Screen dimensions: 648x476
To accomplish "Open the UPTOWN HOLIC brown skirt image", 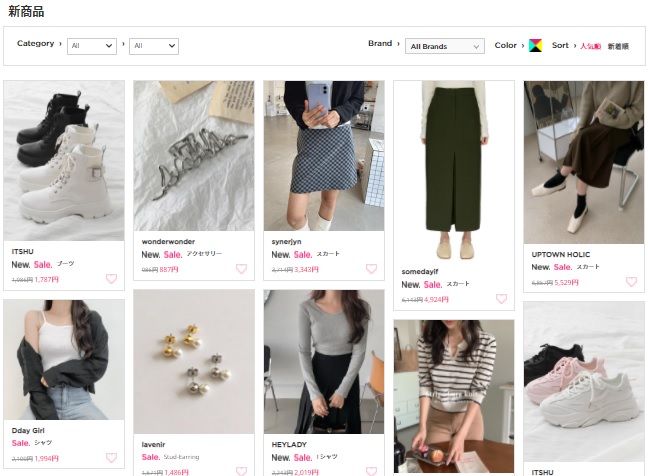I will [584, 162].
